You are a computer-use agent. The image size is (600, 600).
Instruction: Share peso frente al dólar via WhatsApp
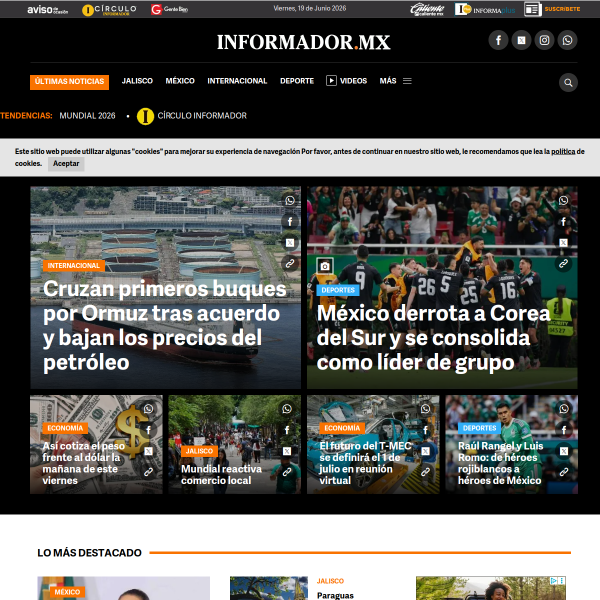pos(148,409)
